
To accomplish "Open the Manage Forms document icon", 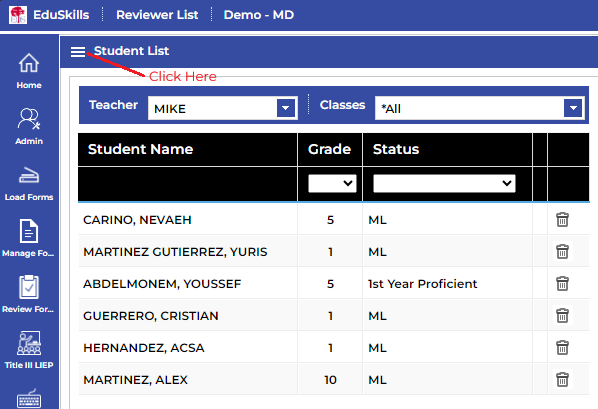I will tap(29, 231).
